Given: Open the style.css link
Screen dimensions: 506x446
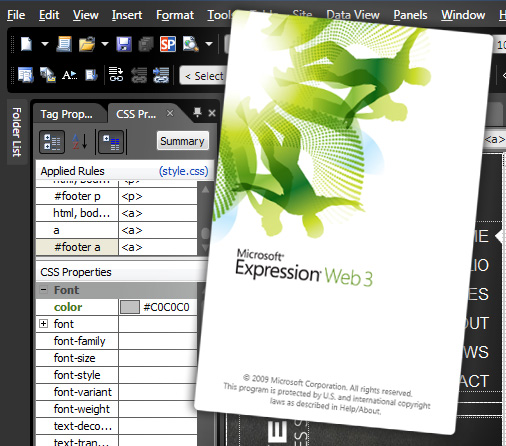Looking at the screenshot, I should click(183, 171).
